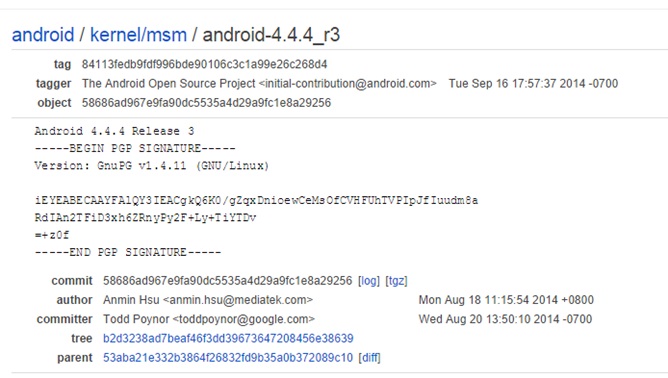Open the kernel/msm breadcrumb link

(x=138, y=35)
